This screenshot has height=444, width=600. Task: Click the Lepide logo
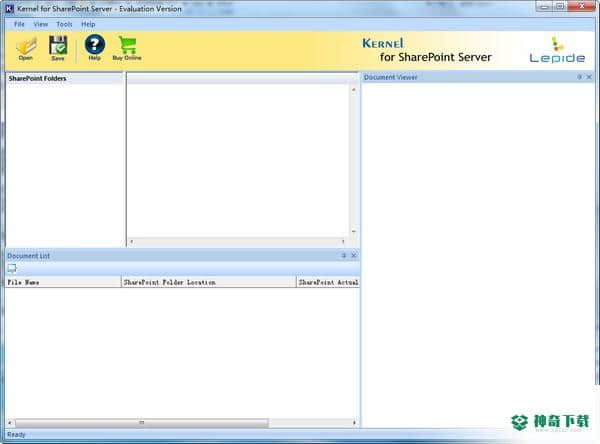[x=557, y=50]
